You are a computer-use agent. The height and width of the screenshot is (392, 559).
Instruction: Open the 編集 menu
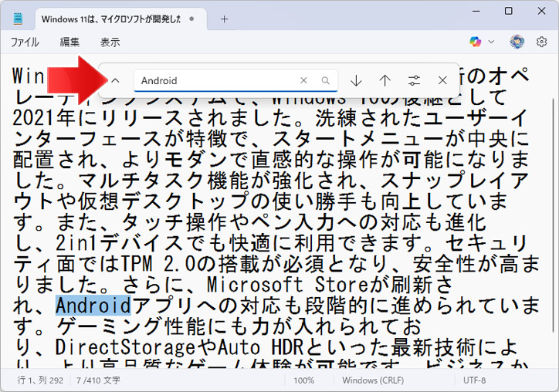click(69, 42)
